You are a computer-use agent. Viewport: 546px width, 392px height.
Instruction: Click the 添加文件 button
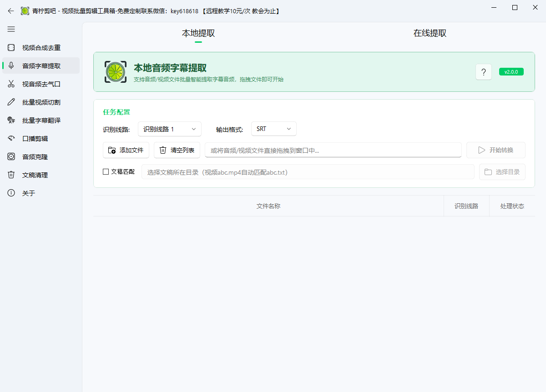(126, 150)
